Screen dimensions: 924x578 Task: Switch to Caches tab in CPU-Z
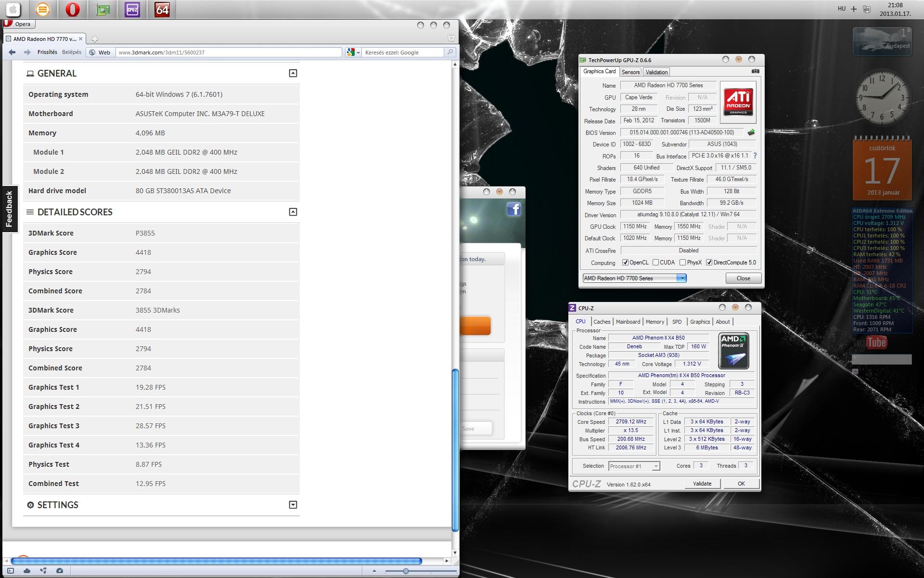pyautogui.click(x=602, y=322)
